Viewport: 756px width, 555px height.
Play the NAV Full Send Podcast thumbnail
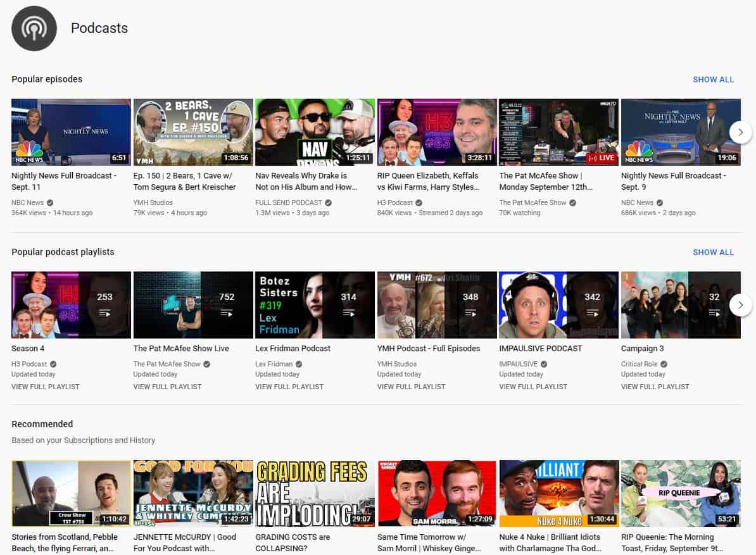[x=315, y=132]
